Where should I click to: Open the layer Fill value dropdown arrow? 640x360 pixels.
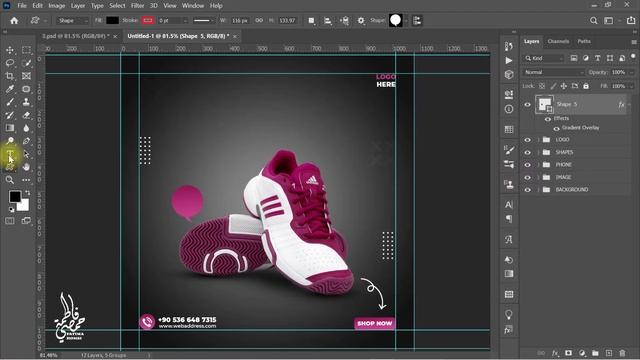631,86
